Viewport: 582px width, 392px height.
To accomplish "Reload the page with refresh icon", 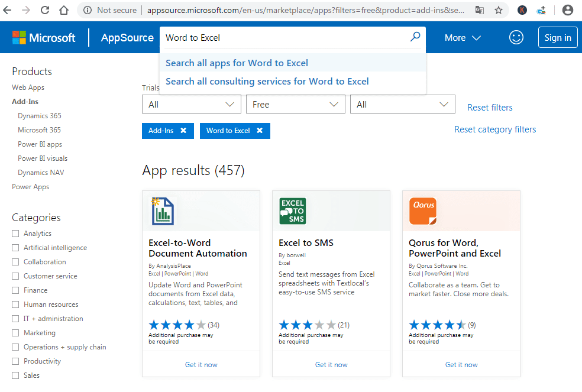I will [x=45, y=10].
